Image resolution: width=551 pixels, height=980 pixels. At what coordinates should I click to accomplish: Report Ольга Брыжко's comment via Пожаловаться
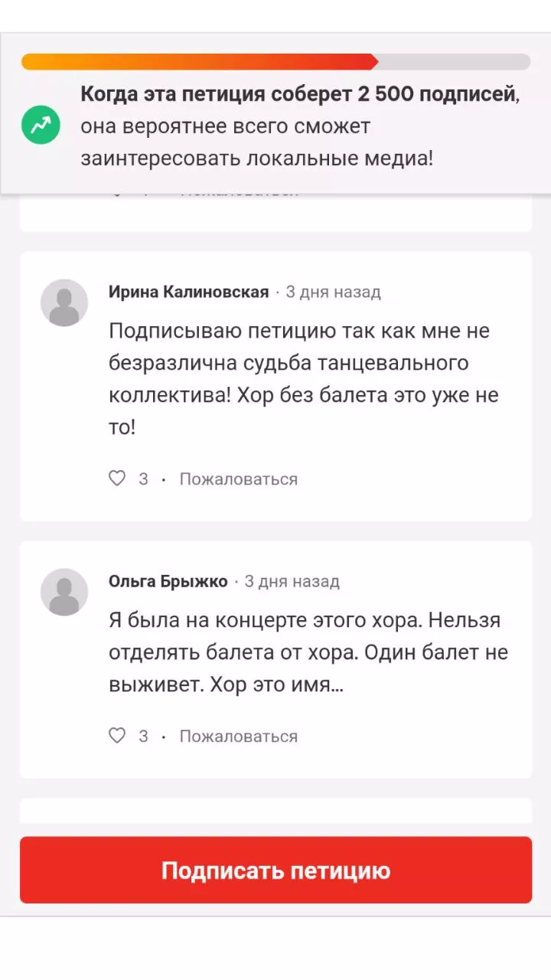pyautogui.click(x=238, y=737)
